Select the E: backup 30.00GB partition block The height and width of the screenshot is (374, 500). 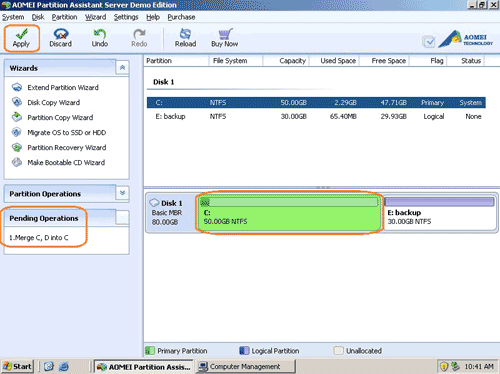440,213
